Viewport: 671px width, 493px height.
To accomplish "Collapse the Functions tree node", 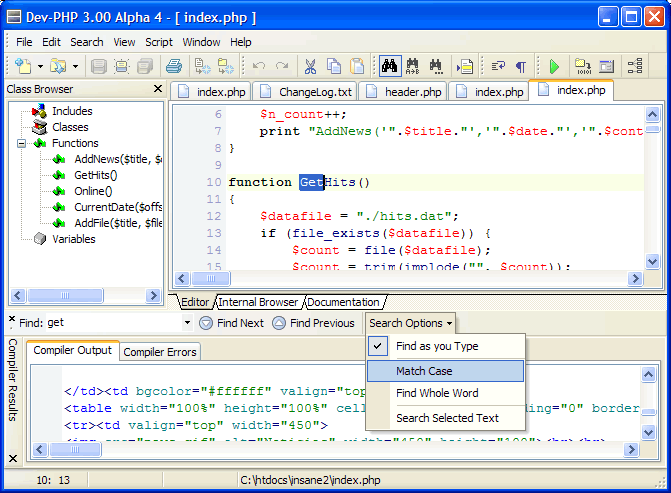I will click(21, 143).
